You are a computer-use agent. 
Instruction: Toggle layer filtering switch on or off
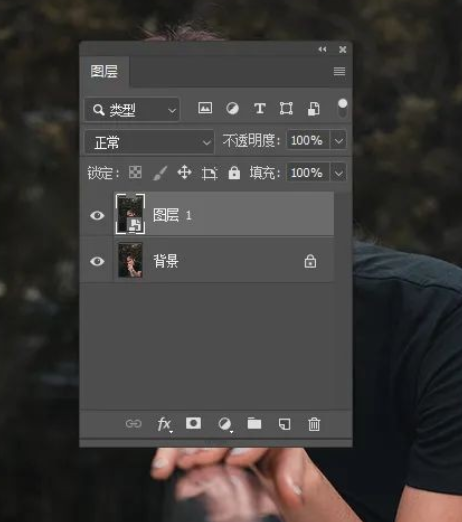tap(342, 108)
